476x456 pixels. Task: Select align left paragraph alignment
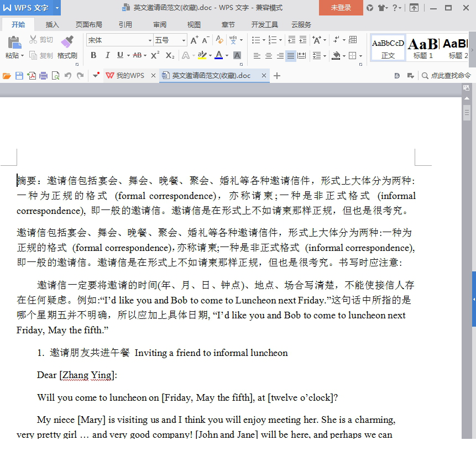(257, 56)
